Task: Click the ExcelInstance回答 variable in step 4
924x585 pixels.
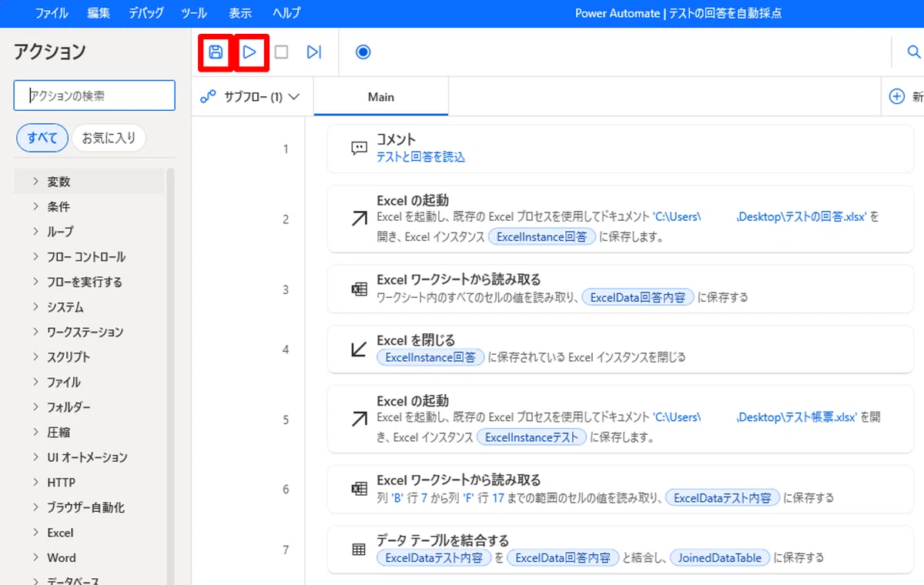Action: (430, 357)
